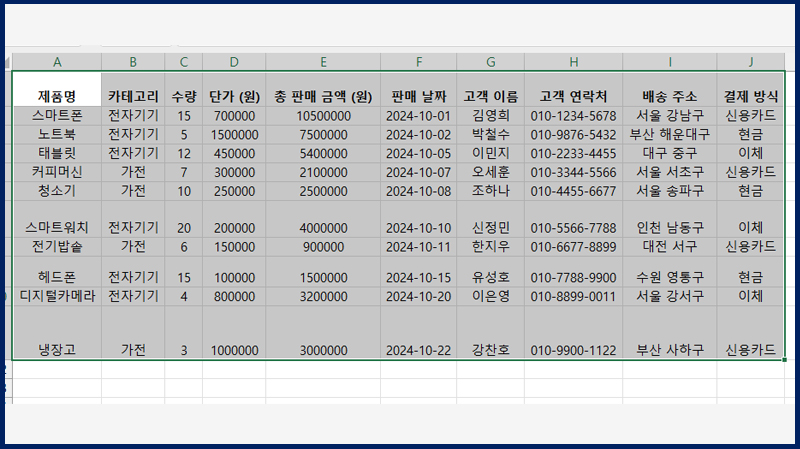This screenshot has height=449, width=800.
Task: Click phone number 010-2233-4455
Action: 573,154
